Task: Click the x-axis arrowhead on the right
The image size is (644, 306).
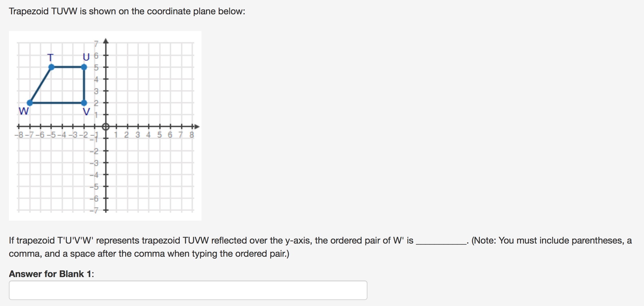Action: coord(197,126)
